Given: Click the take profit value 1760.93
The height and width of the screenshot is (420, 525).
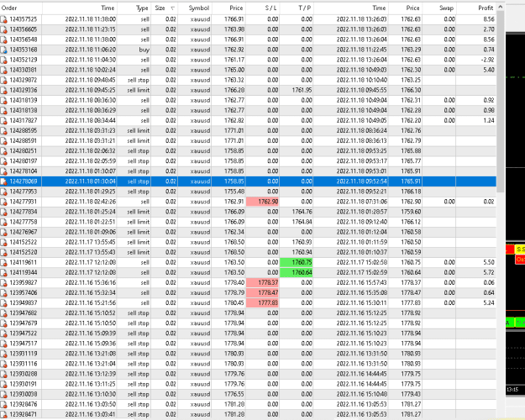Looking at the screenshot, I should (302, 242).
